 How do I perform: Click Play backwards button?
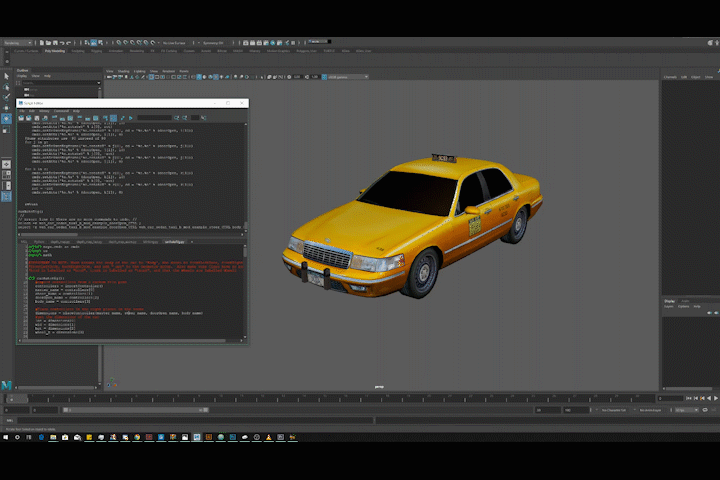pos(709,398)
